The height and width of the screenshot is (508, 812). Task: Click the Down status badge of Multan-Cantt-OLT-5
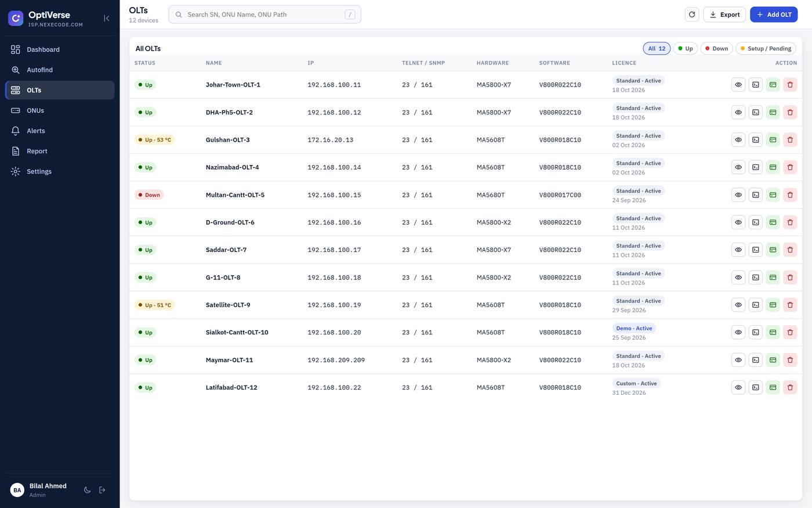[x=149, y=195]
